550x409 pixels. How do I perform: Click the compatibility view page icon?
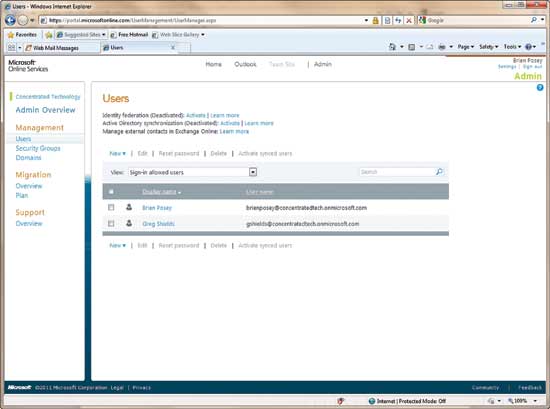[387, 20]
